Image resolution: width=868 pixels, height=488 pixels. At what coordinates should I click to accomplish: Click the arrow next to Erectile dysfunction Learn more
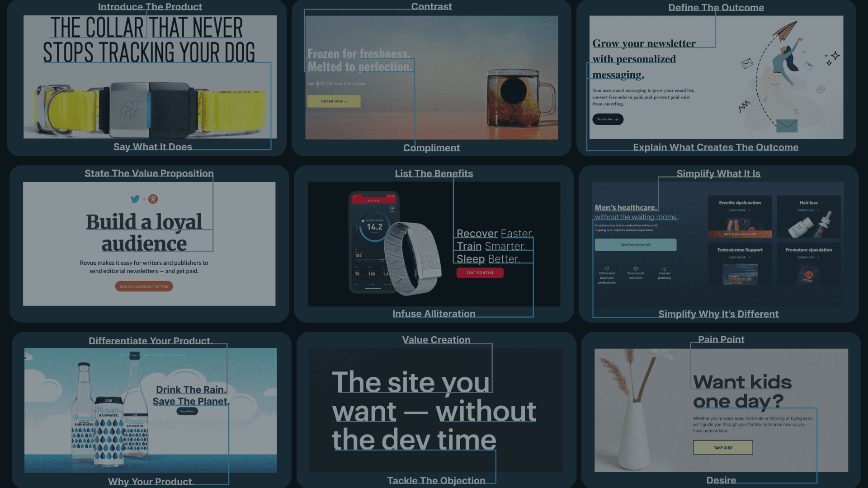[x=750, y=210]
